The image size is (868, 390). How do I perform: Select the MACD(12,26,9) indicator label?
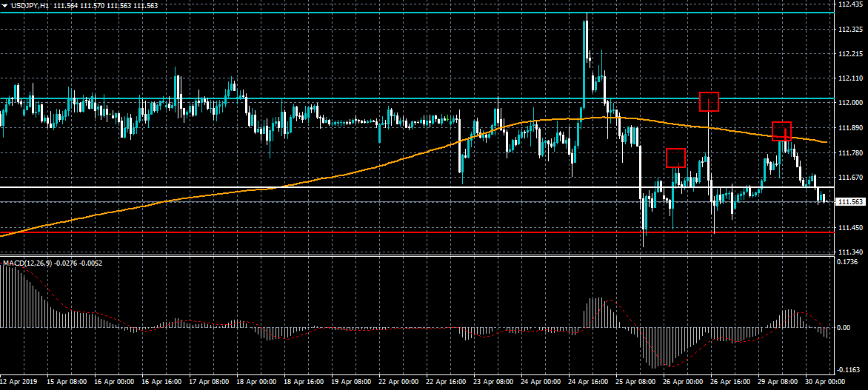coord(27,263)
